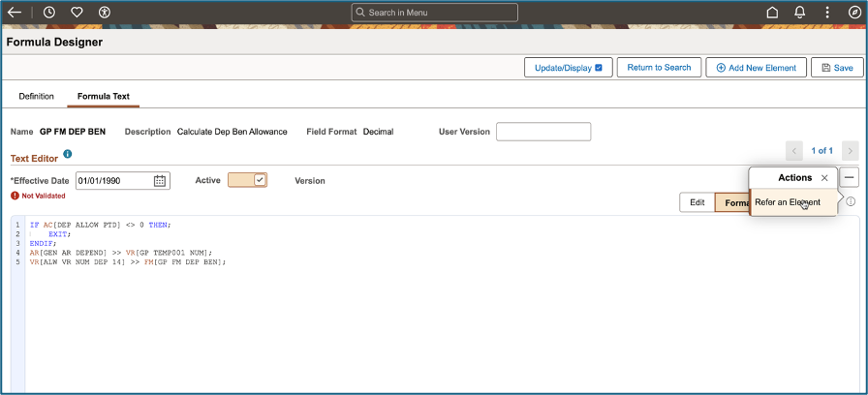Click the Calculate Dep Ben Allowance description
Image resolution: width=868 pixels, height=395 pixels.
pyautogui.click(x=232, y=132)
